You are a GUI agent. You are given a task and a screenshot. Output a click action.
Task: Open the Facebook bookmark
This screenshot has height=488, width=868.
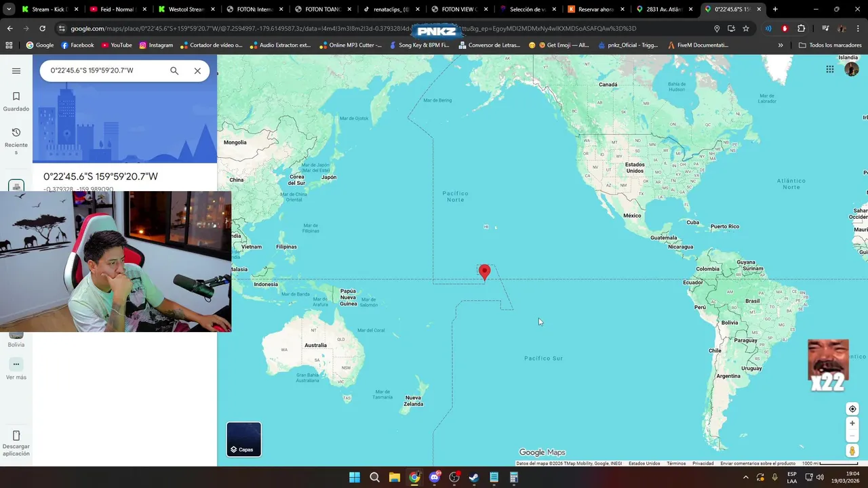77,45
